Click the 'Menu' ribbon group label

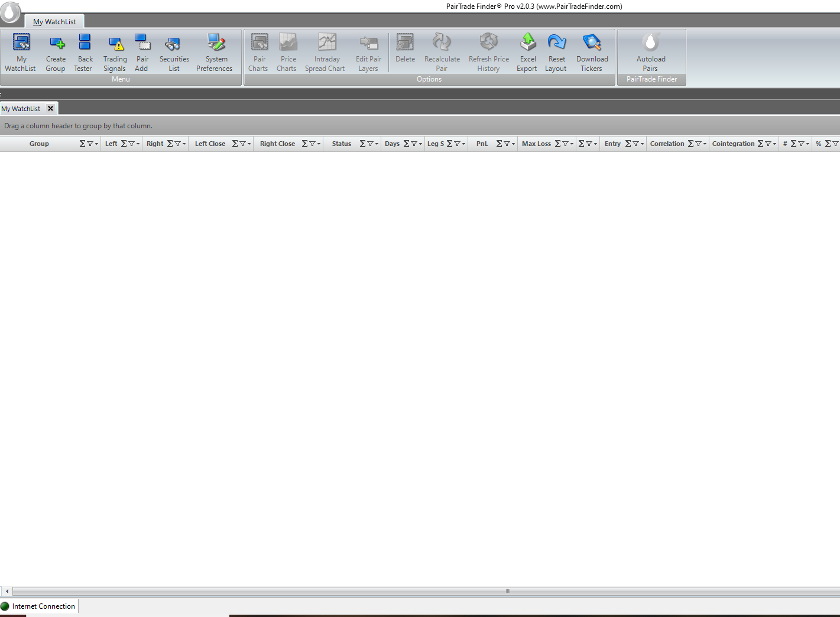(121, 79)
